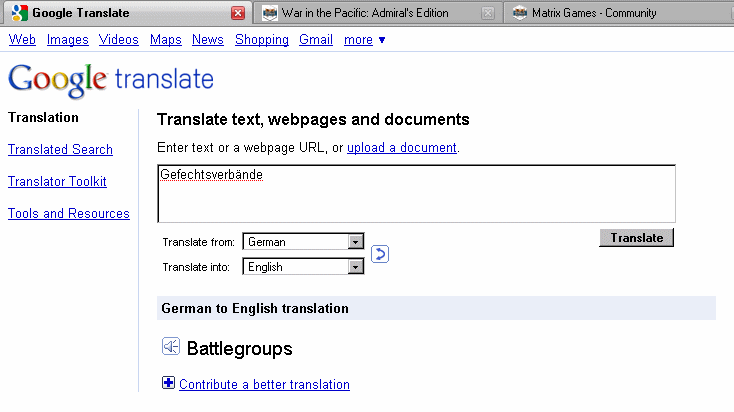Open the upload a document link
Viewport: 734px width, 412px height.
pos(402,147)
